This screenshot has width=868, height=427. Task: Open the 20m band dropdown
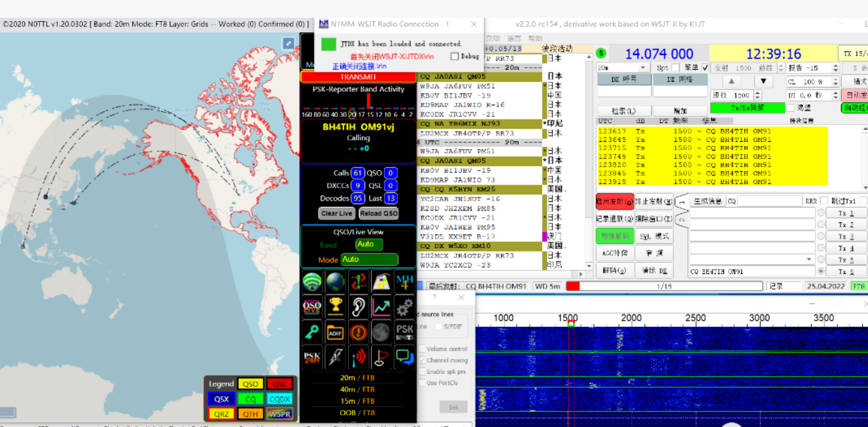click(x=643, y=68)
